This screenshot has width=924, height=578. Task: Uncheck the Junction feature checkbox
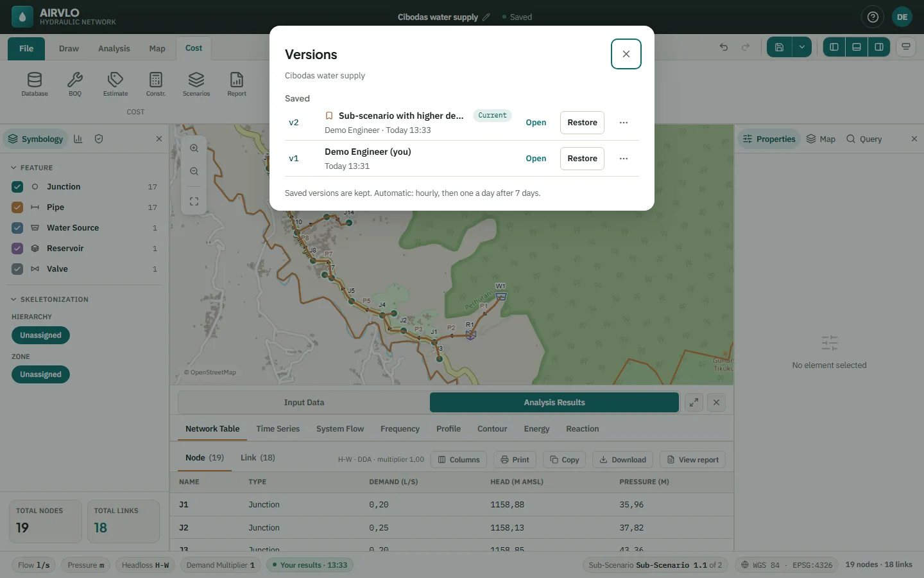pyautogui.click(x=17, y=187)
